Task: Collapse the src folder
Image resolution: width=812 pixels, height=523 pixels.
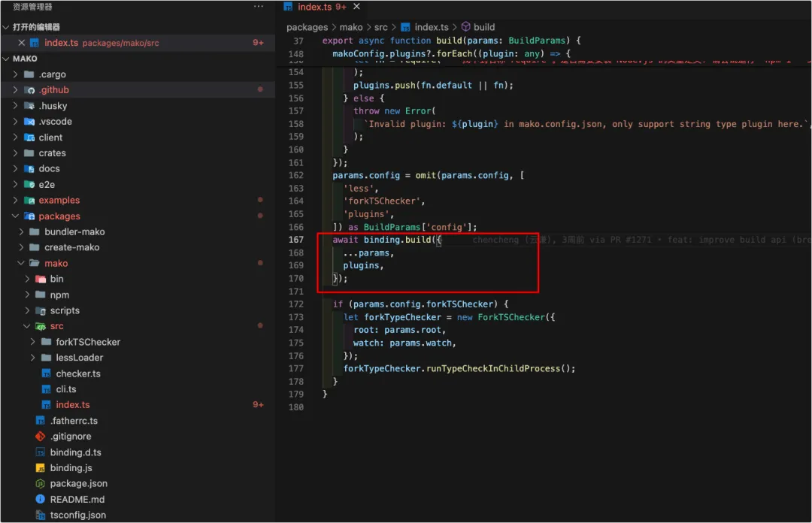Action: coord(26,326)
